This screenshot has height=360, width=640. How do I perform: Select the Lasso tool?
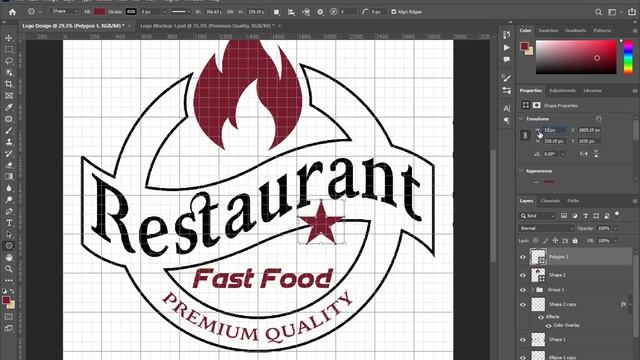[9, 61]
